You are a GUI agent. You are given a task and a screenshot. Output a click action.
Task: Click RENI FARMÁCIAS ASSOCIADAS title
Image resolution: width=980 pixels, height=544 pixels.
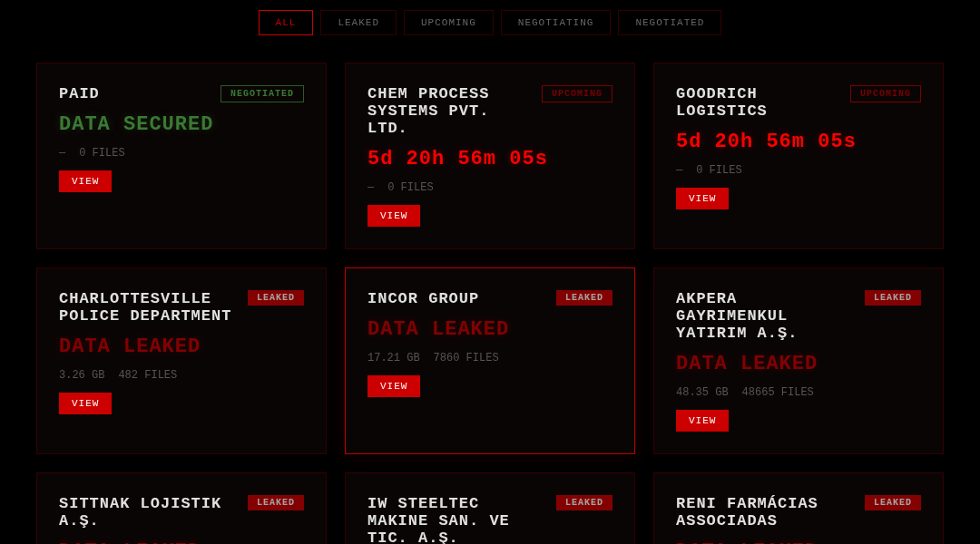point(747,512)
